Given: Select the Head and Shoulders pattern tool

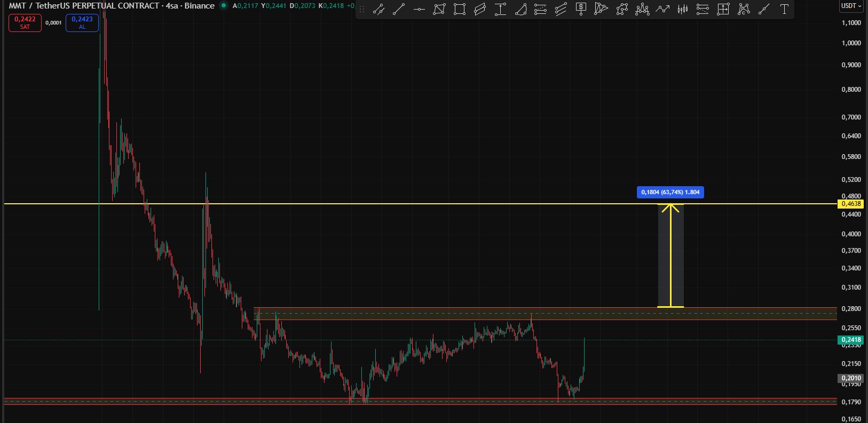Looking at the screenshot, I should [642, 9].
